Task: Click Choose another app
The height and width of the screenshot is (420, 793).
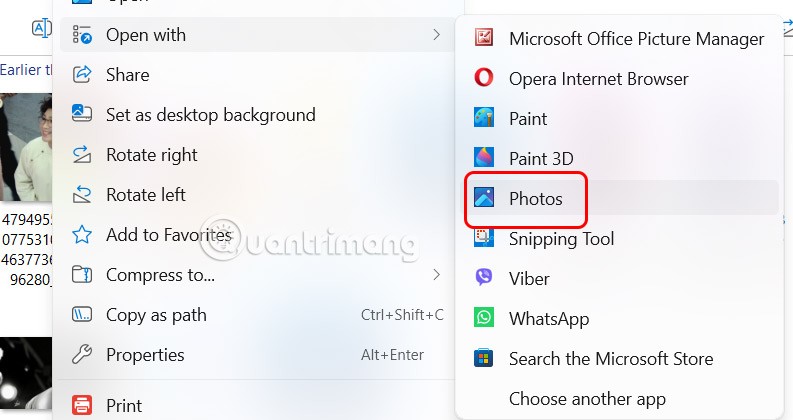Action: click(x=587, y=398)
